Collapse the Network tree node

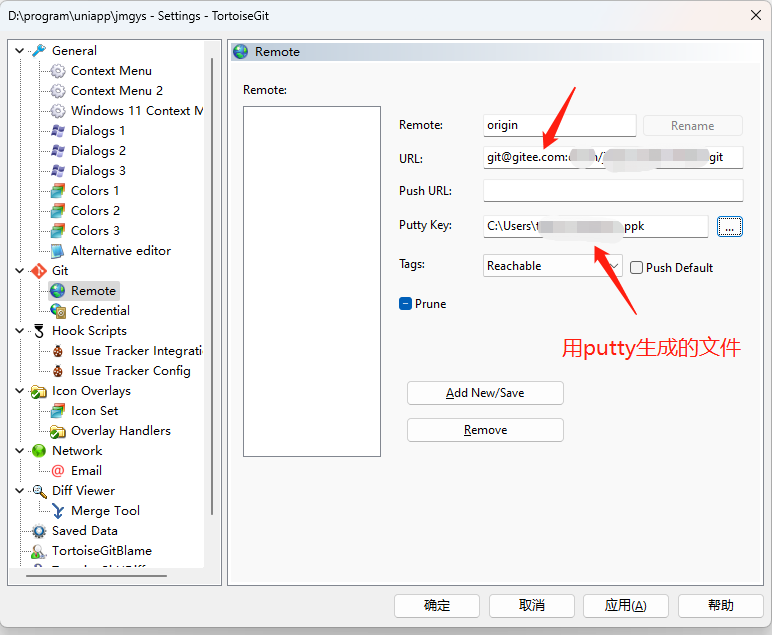coord(20,451)
